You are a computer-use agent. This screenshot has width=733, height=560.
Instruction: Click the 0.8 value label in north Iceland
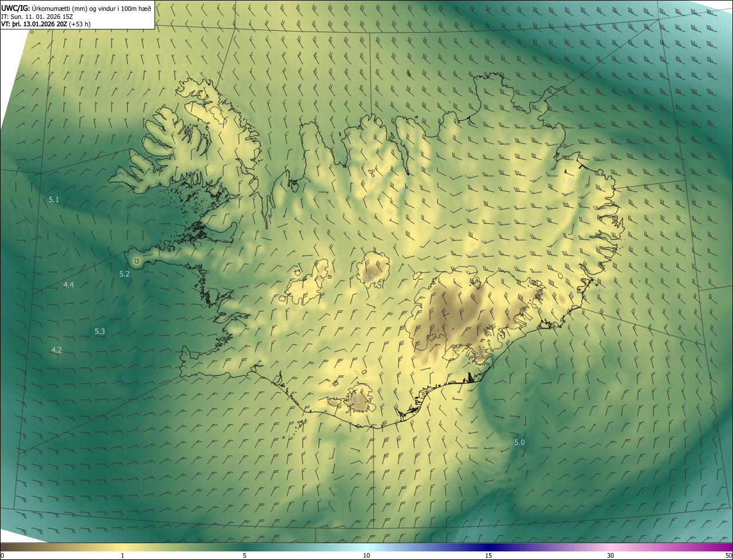pyautogui.click(x=375, y=180)
